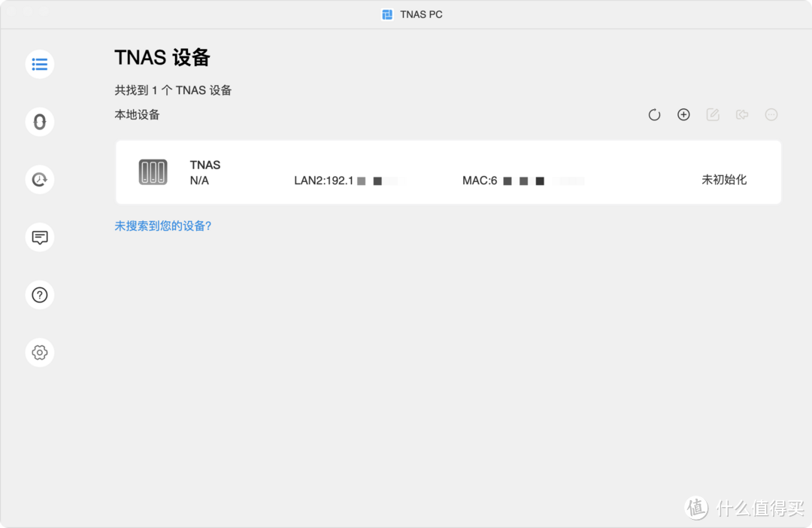Click the add device plus icon
This screenshot has height=528, width=812.
click(x=683, y=114)
